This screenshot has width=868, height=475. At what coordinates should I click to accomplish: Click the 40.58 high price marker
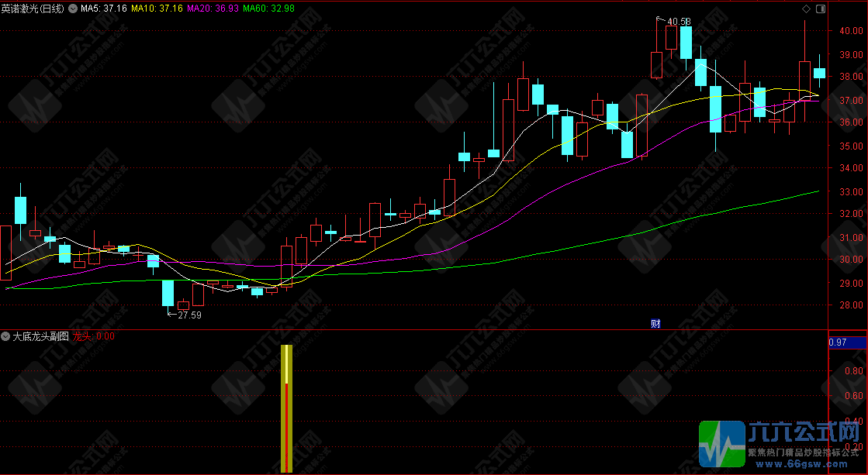[x=679, y=22]
